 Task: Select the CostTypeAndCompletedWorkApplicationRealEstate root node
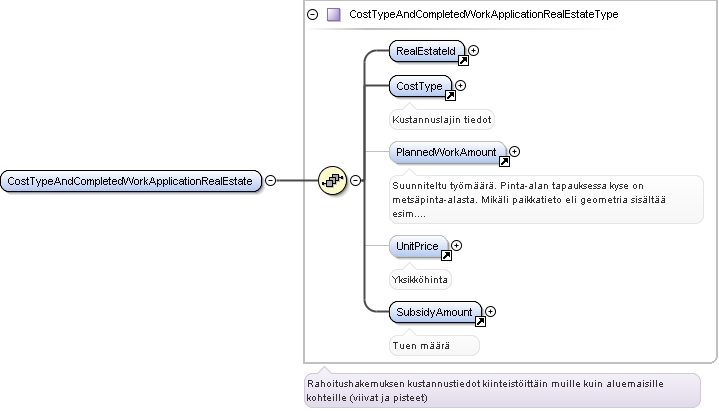pos(131,181)
